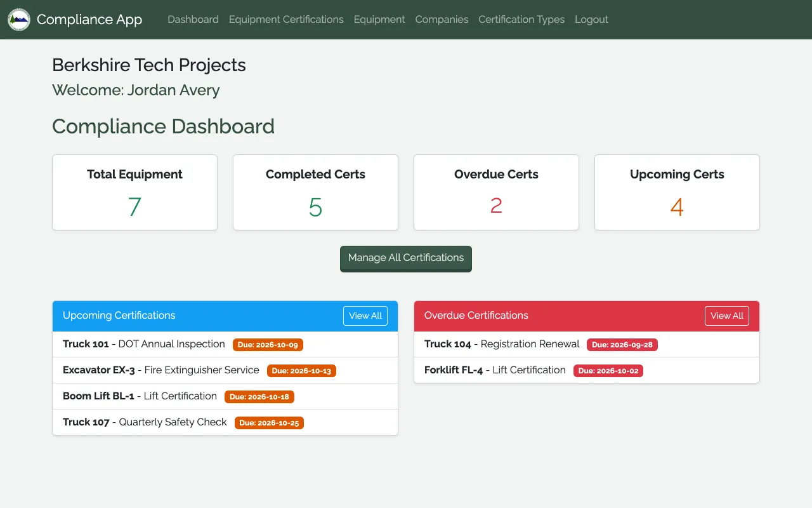
Task: Open Equipment Certifications in the navbar
Action: pos(286,20)
